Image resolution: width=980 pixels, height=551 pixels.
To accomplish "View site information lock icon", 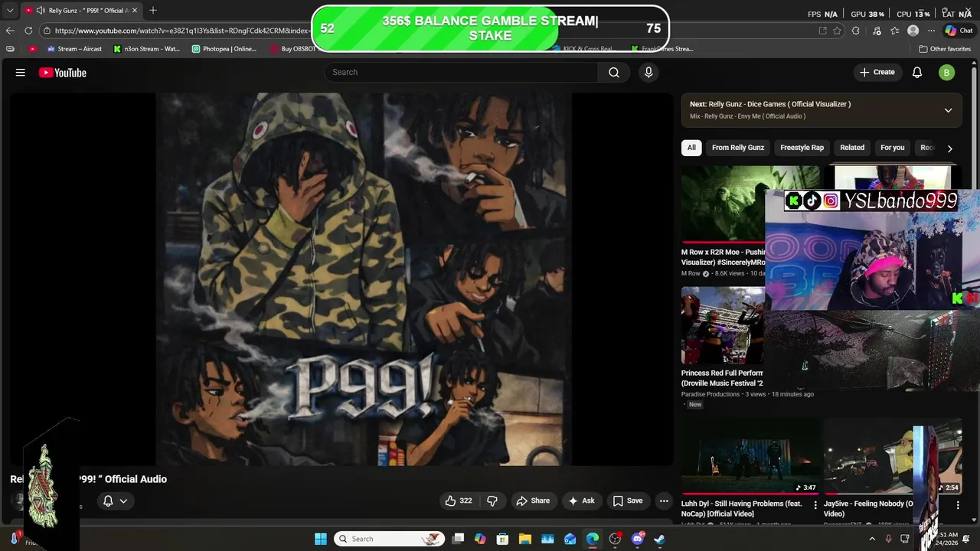I will 47,31.
